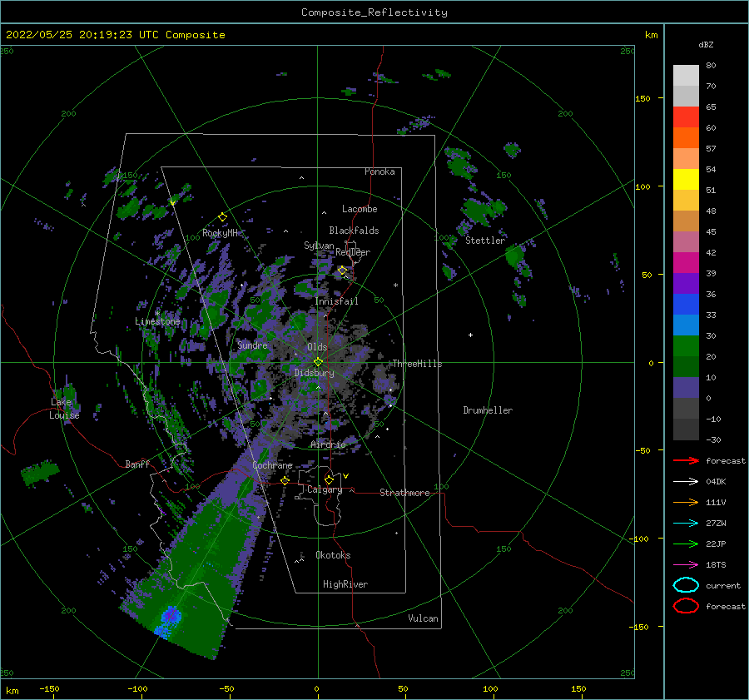
Task: Click the white asterisk marker east of Innisfail
Action: [x=395, y=285]
